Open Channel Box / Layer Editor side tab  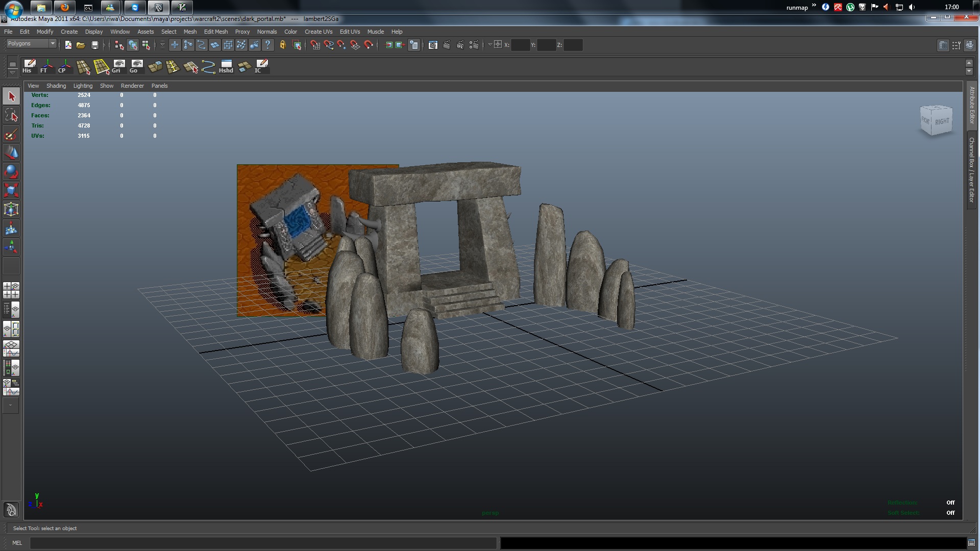point(972,170)
